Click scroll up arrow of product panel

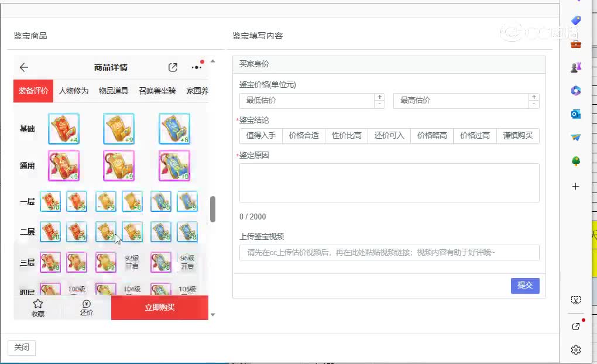coord(213,61)
